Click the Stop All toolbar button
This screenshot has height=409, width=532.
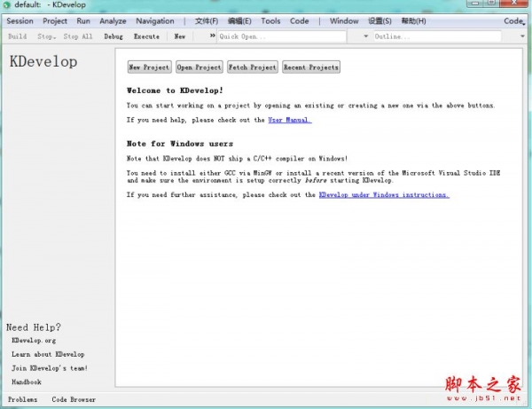click(78, 36)
